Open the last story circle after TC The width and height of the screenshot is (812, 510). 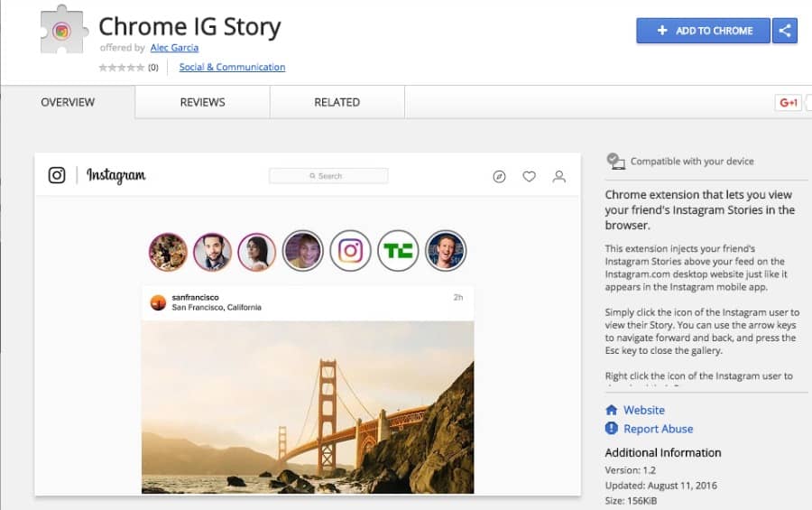(446, 251)
